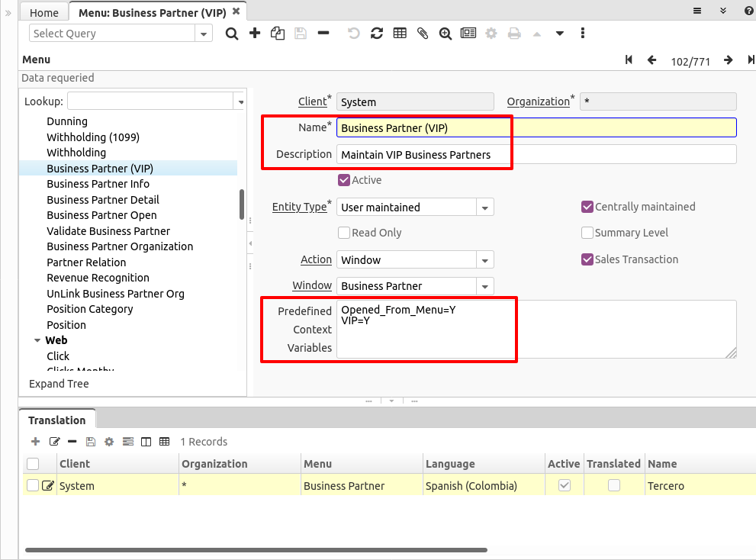Uncheck the Active checkbox
The width and height of the screenshot is (756, 560).
(344, 181)
